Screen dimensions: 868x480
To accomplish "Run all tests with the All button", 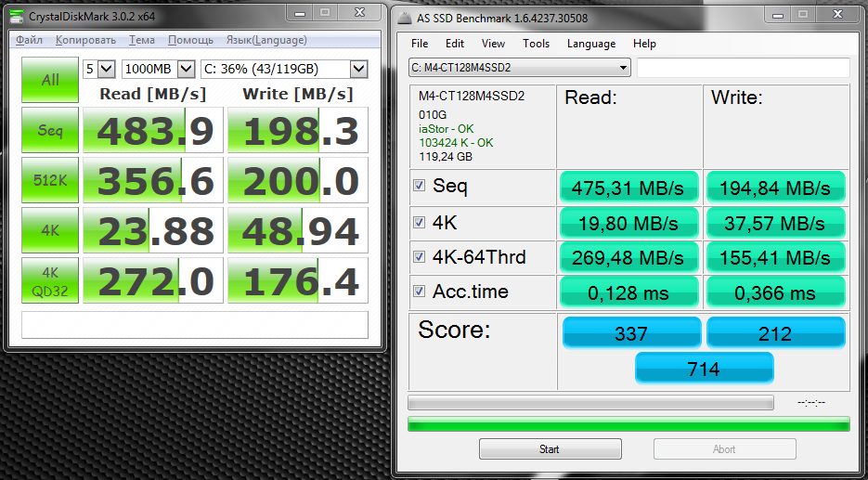I will 50,80.
